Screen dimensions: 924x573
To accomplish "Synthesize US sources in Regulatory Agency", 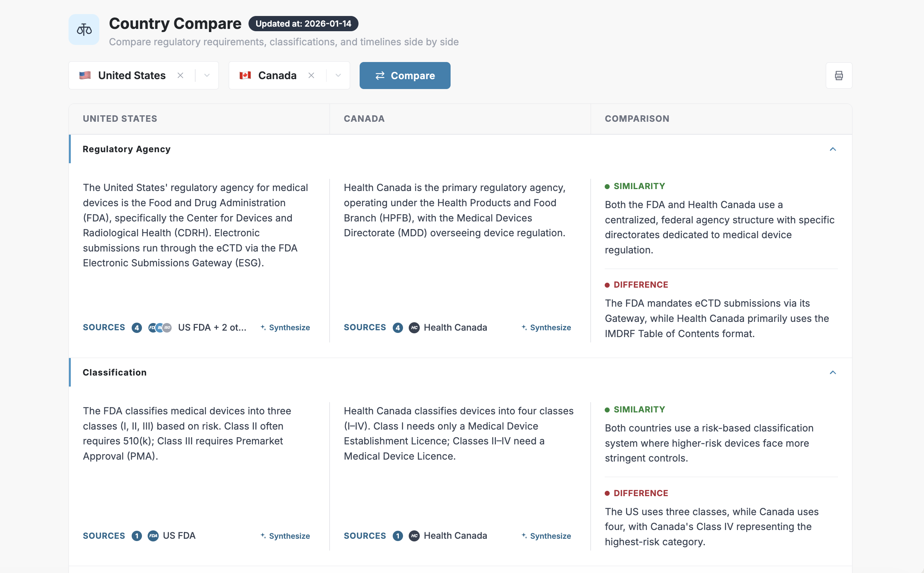I will [x=285, y=328].
